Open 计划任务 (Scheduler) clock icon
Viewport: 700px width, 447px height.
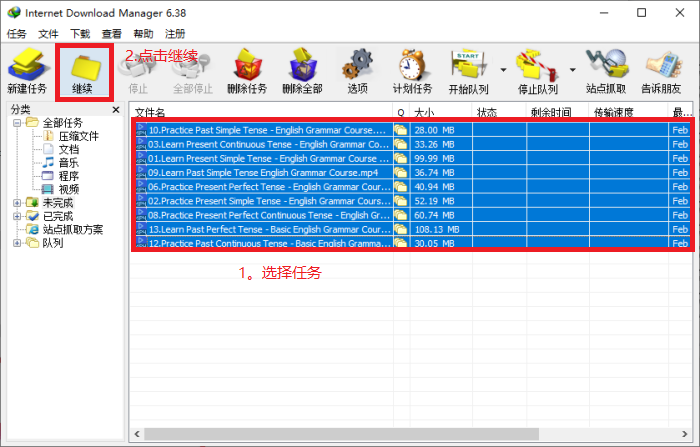(x=410, y=68)
